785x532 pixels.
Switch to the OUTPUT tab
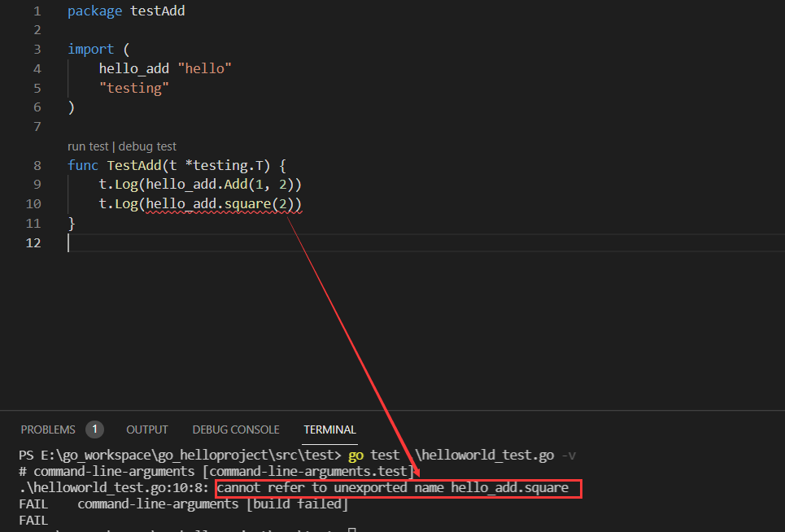146,430
